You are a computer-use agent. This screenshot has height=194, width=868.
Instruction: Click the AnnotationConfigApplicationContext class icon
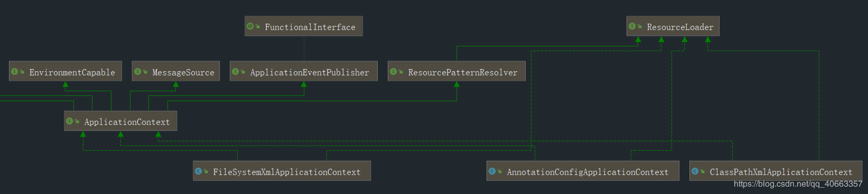click(492, 171)
